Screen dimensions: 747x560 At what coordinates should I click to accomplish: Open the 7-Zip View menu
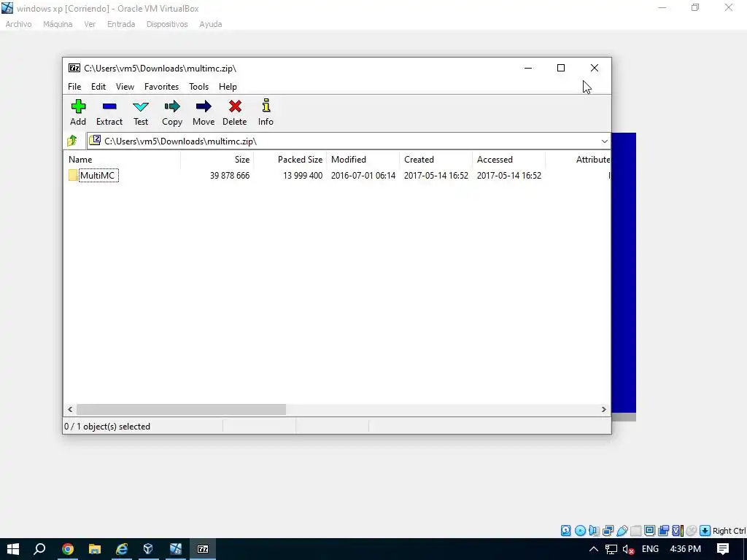point(125,87)
